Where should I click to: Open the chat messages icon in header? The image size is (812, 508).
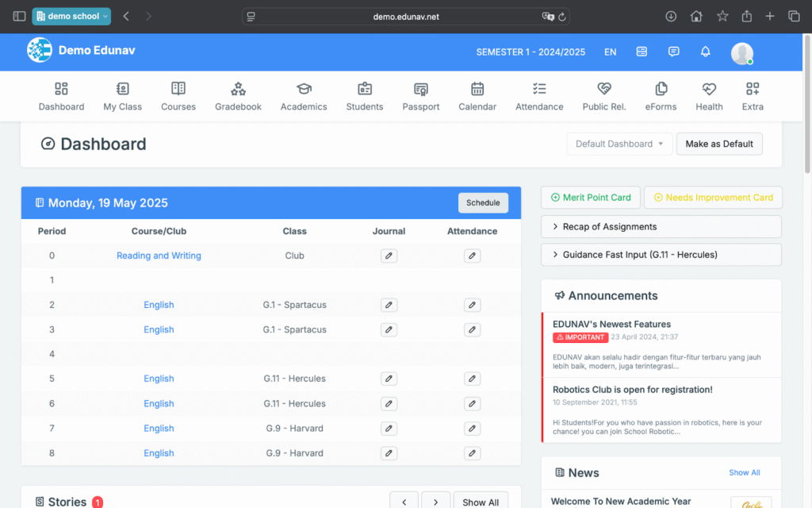coord(673,52)
